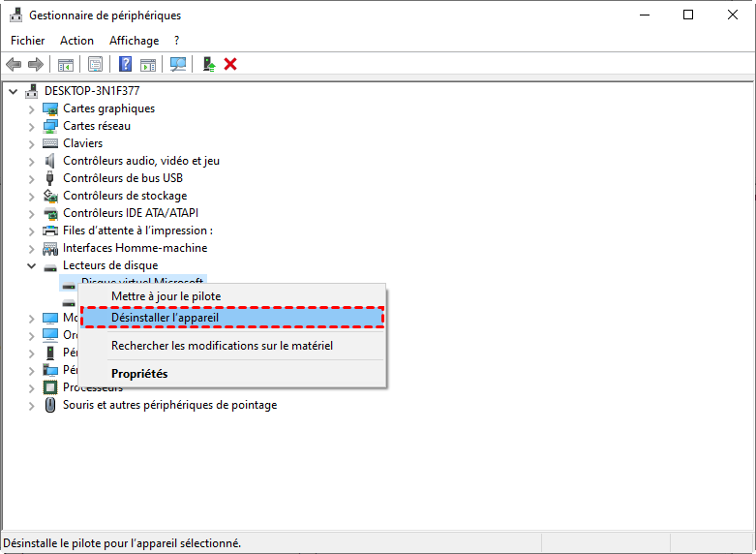This screenshot has width=756, height=554.
Task: Select the Files d'attente printer icon
Action: point(50,231)
